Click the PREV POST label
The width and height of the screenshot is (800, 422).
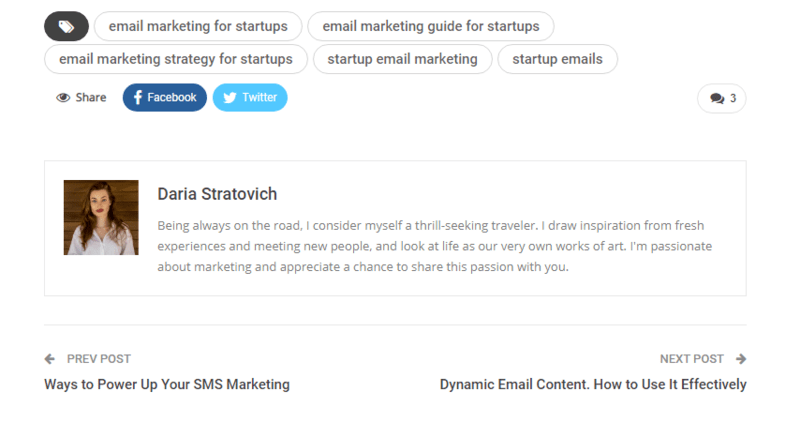(x=98, y=359)
